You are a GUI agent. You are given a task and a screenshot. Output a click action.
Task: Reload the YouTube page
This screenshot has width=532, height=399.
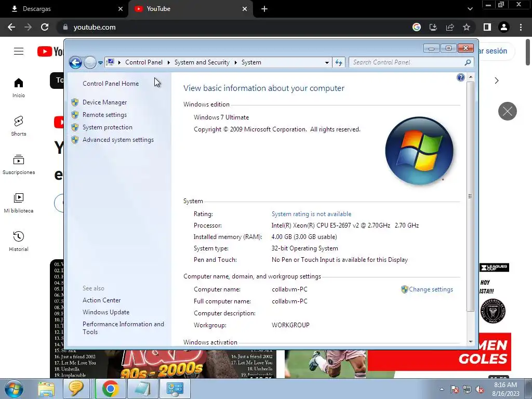pos(45,27)
